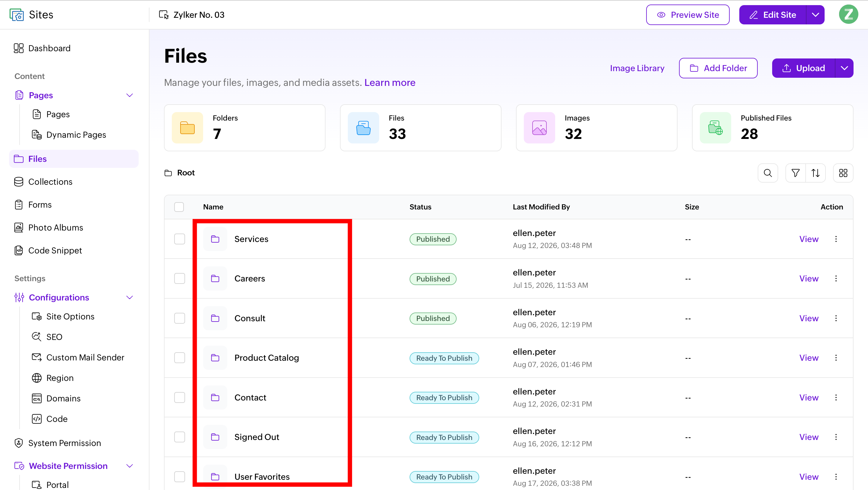Image resolution: width=868 pixels, height=490 pixels.
Task: Open the Services row three-dot menu
Action: (836, 239)
